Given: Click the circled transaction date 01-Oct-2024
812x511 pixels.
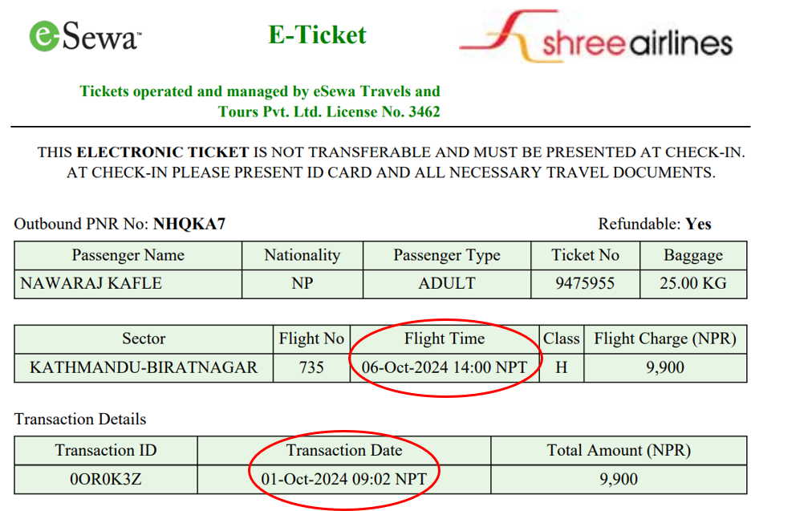Looking at the screenshot, I should pyautogui.click(x=343, y=479).
